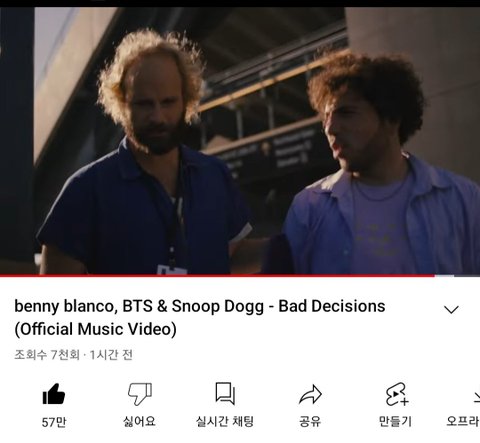Select the 공유 share label
The image size is (480, 443).
click(x=310, y=422)
